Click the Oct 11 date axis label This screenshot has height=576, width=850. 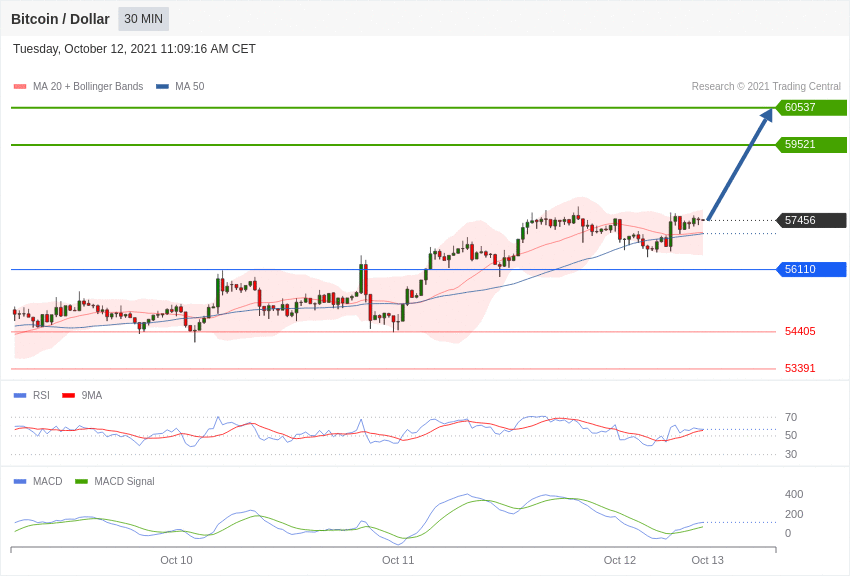pos(398,560)
